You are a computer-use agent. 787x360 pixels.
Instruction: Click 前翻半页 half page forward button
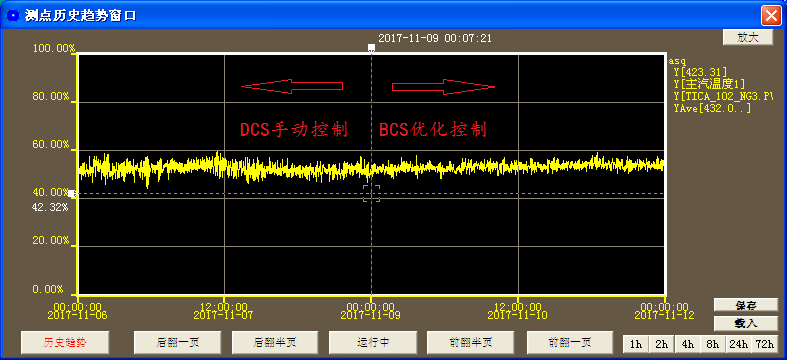470,343
